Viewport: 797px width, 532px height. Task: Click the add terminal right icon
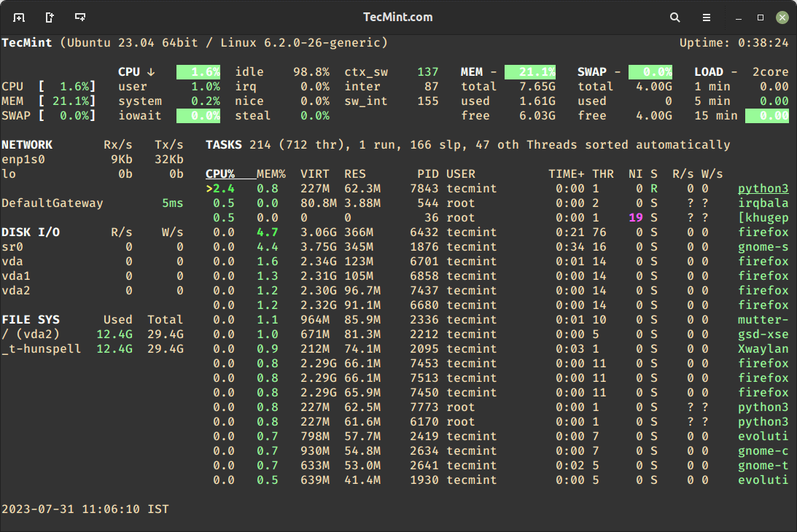[50, 17]
